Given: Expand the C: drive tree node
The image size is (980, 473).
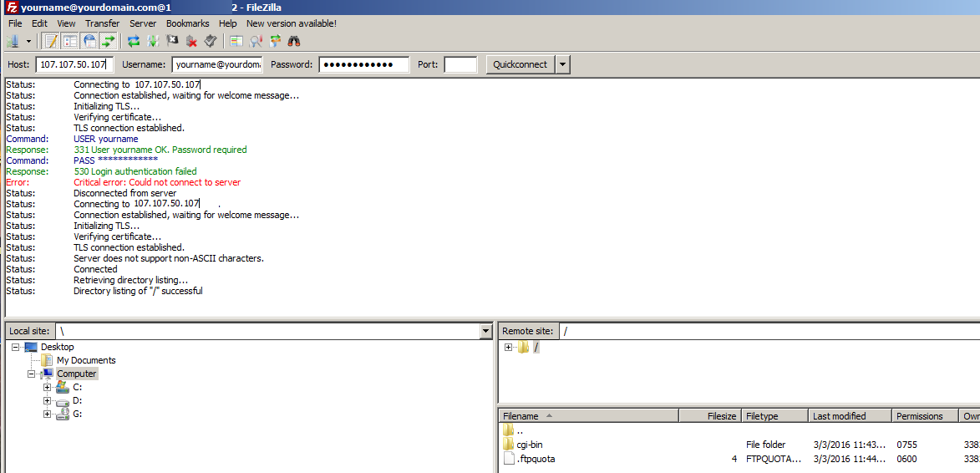Looking at the screenshot, I should tap(48, 388).
